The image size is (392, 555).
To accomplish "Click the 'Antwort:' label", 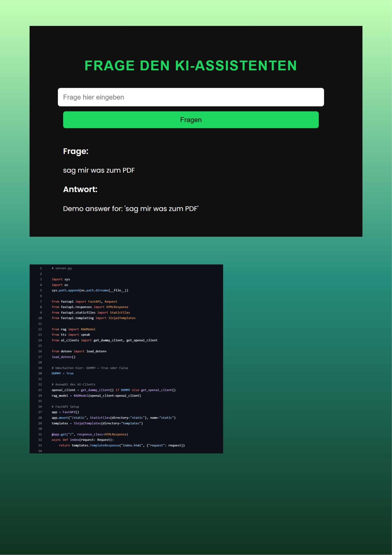I will coord(80,189).
